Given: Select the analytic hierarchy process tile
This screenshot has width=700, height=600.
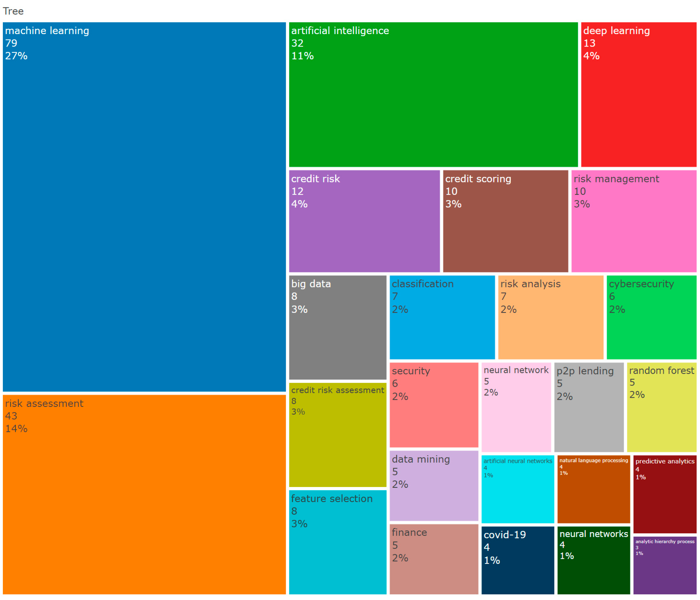Looking at the screenshot, I should pos(665,565).
